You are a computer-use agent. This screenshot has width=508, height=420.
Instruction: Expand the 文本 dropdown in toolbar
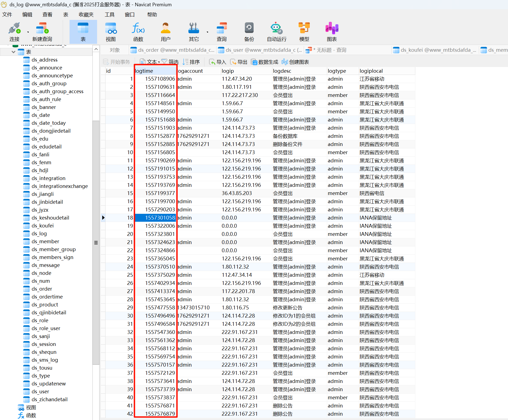[159, 62]
